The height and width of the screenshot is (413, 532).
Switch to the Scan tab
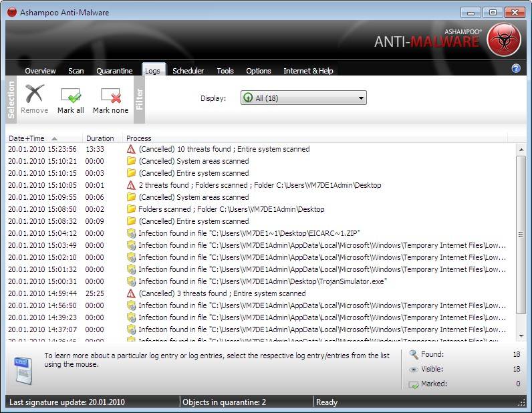(76, 71)
